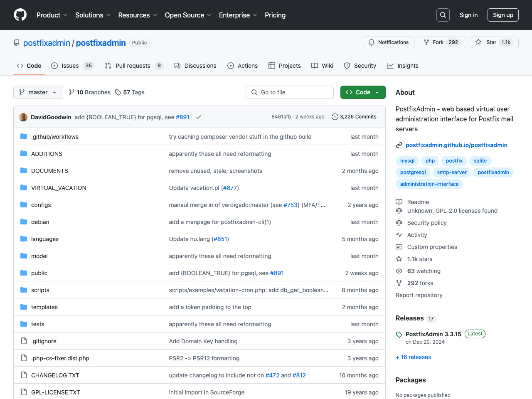Open commit hash 8461afb
The image size is (532, 399).
point(281,117)
